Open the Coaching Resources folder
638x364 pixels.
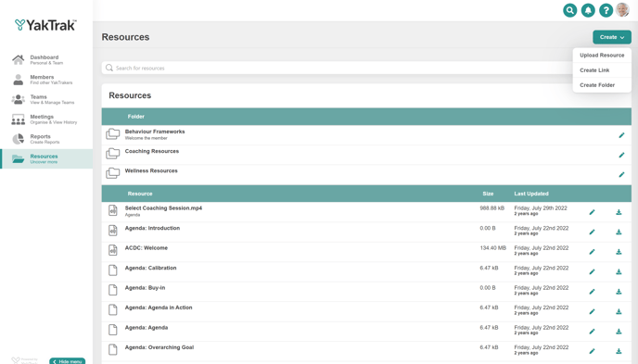[x=152, y=151]
